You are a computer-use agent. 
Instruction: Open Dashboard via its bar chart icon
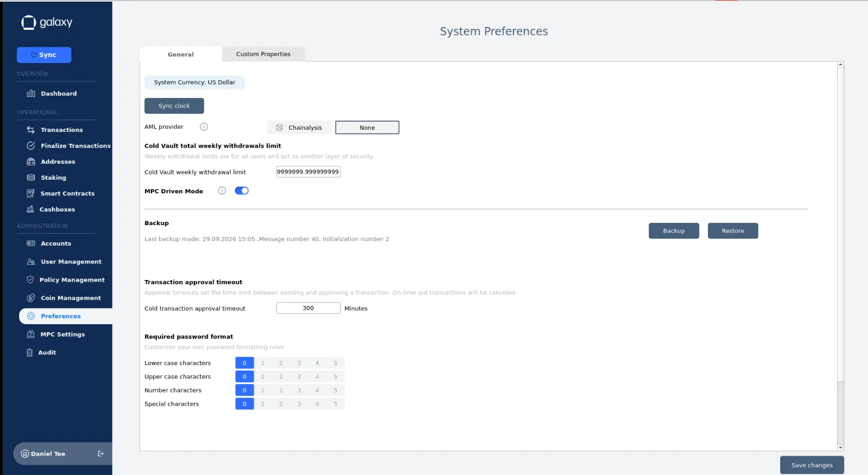[31, 94]
